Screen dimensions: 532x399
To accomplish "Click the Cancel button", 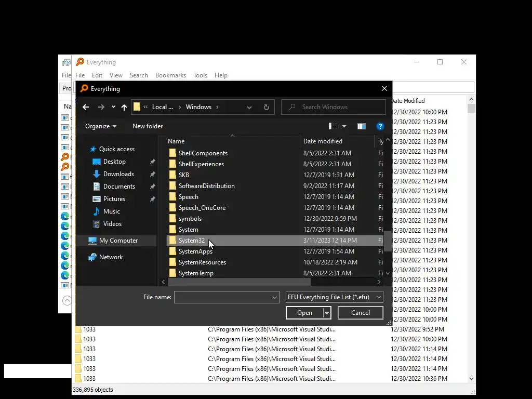I will tap(361, 313).
